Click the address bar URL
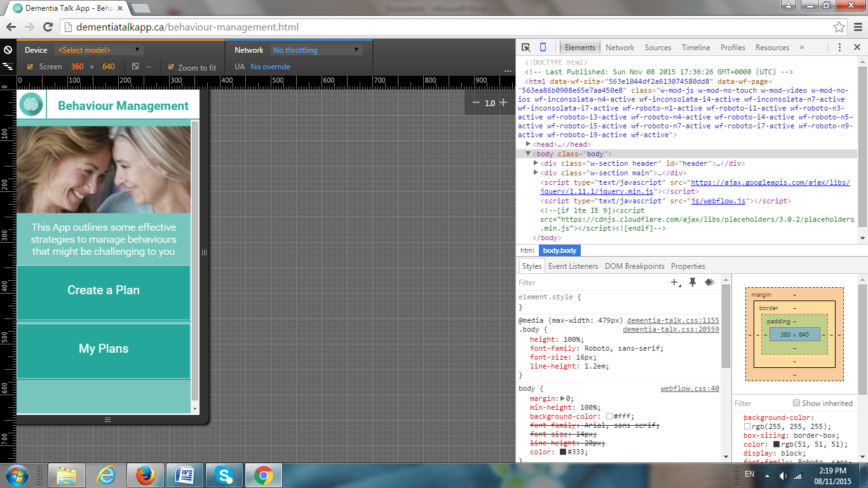Viewport: 868px width, 488px height. click(187, 27)
